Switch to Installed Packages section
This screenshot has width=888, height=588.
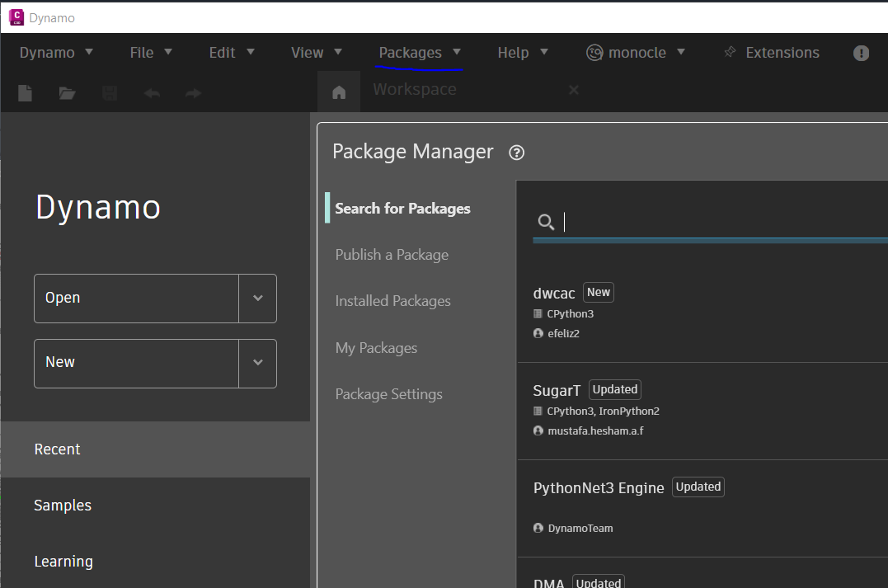[392, 301]
